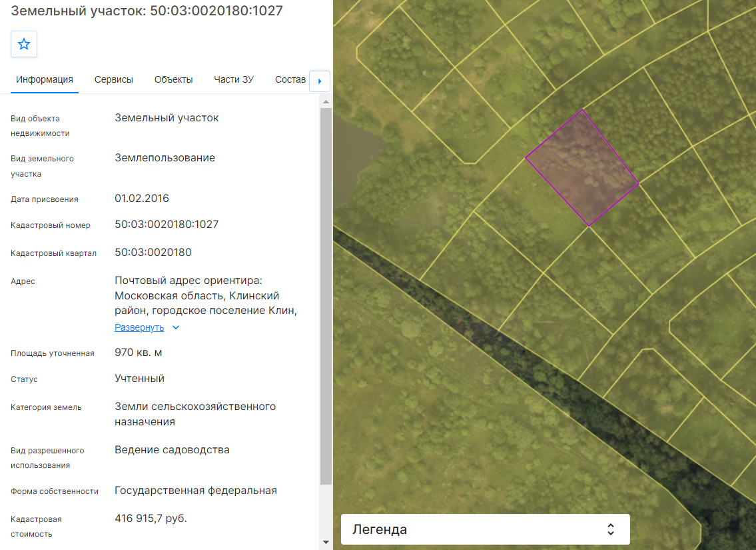This screenshot has height=550, width=756.
Task: Click 'Земельный участок' object type value
Action: (167, 118)
